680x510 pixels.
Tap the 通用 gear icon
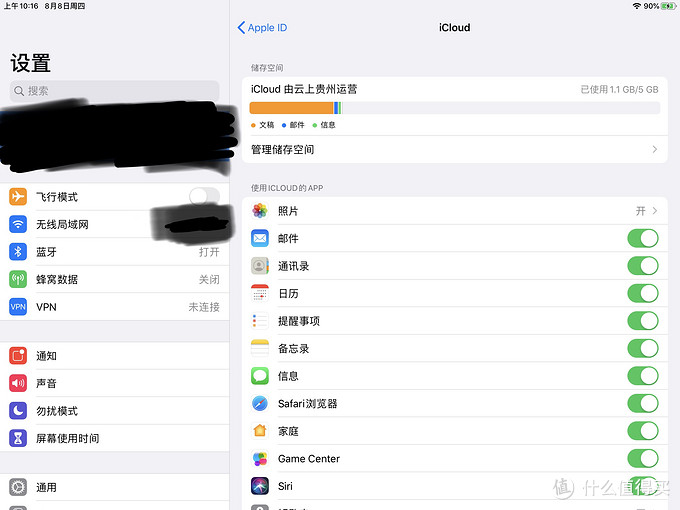(18, 487)
